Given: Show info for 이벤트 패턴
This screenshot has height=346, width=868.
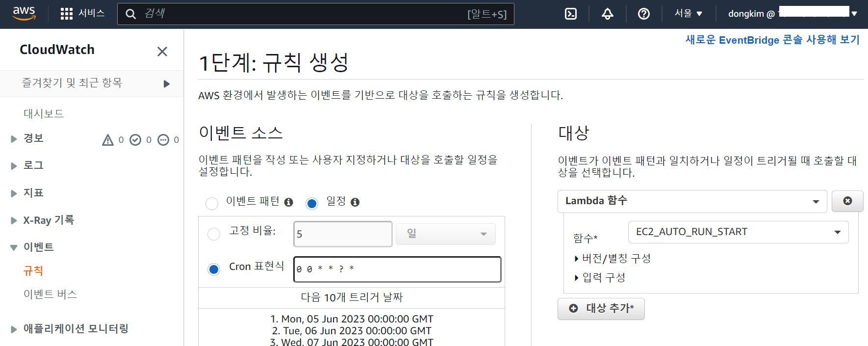Looking at the screenshot, I should [289, 202].
